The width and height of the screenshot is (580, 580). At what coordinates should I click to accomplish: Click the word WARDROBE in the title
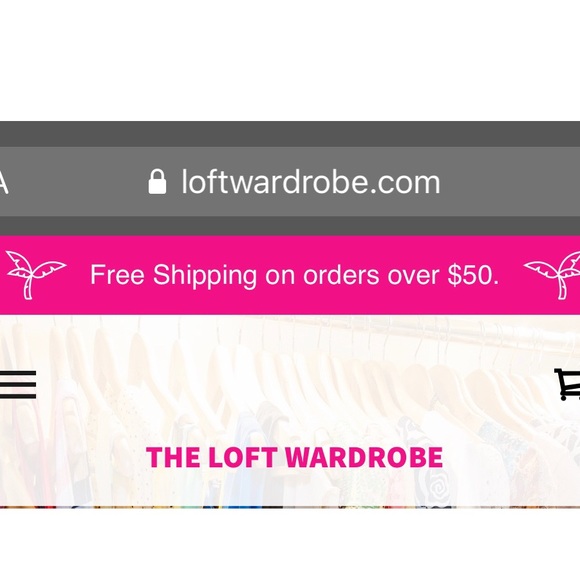pos(364,457)
